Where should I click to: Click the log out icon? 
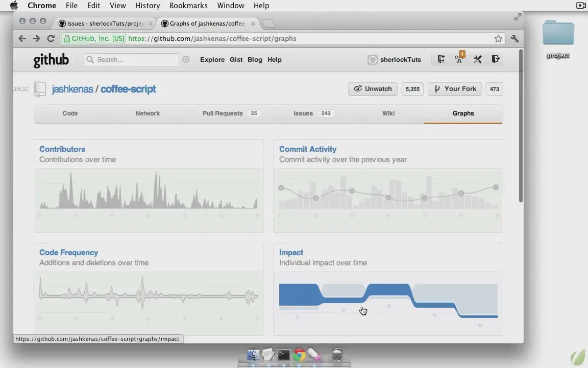[496, 59]
